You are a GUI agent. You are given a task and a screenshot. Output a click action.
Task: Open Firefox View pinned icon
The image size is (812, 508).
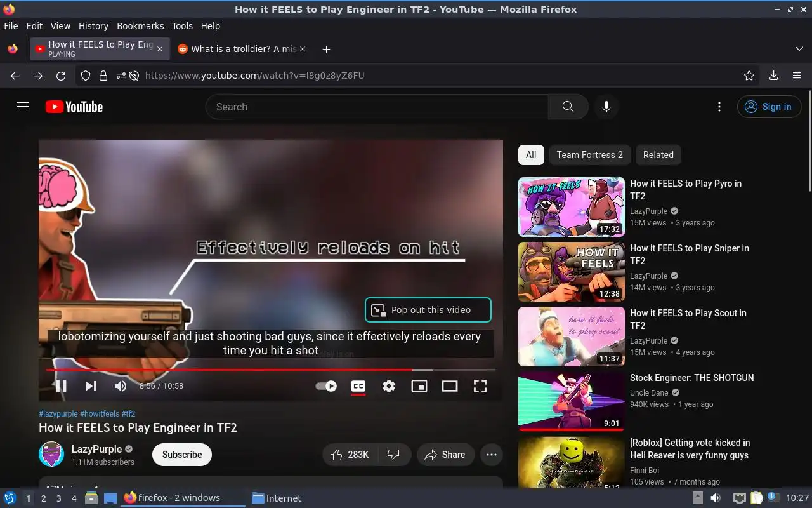13,49
